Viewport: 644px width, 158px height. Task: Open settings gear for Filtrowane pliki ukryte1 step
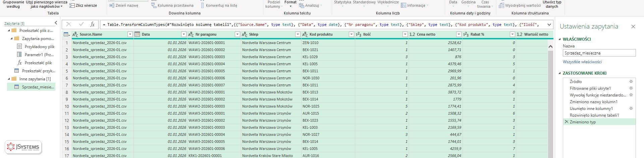pos(631,88)
